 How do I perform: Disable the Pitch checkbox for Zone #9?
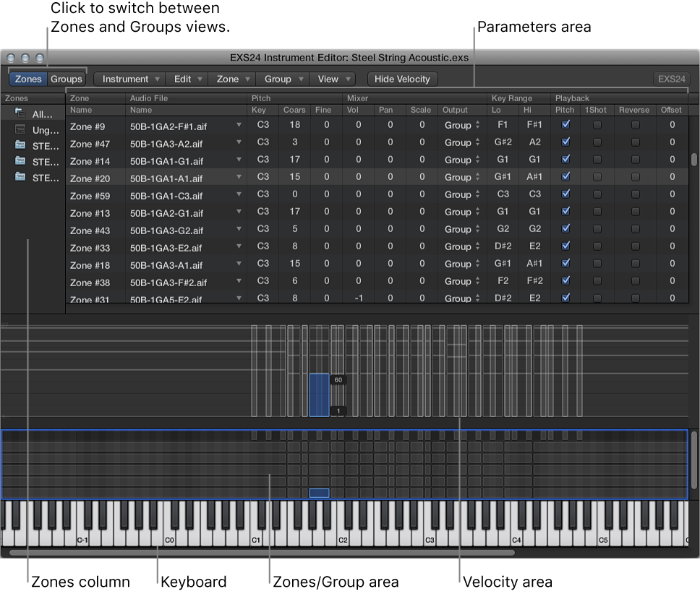(565, 124)
